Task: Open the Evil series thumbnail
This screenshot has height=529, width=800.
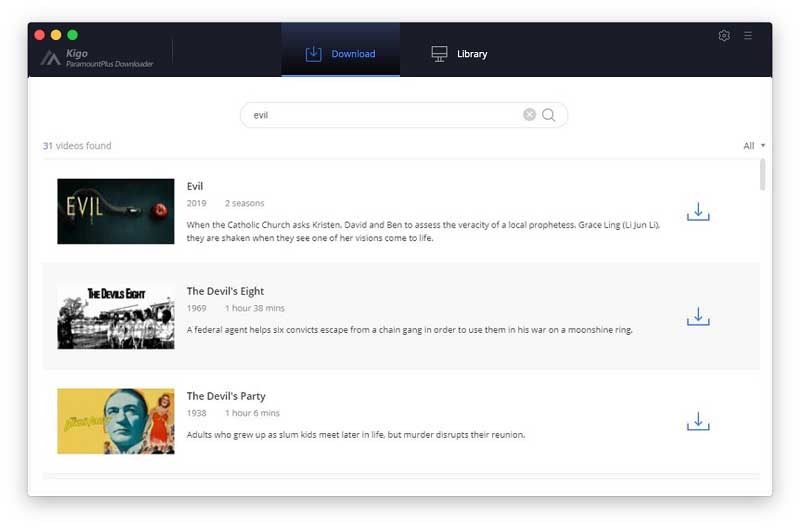Action: 116,211
